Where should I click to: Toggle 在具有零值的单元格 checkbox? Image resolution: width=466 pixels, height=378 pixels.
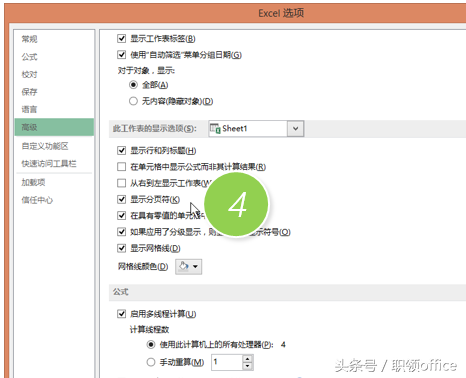121,216
